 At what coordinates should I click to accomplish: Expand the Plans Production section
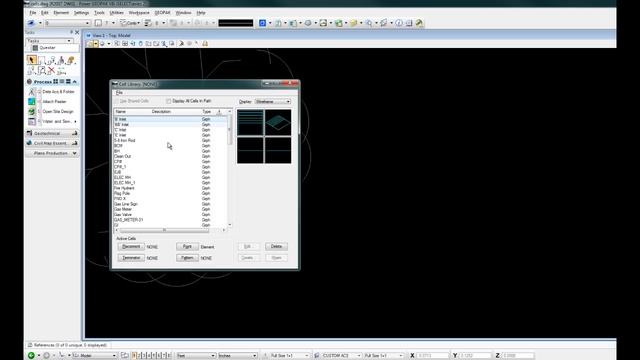tap(52, 153)
